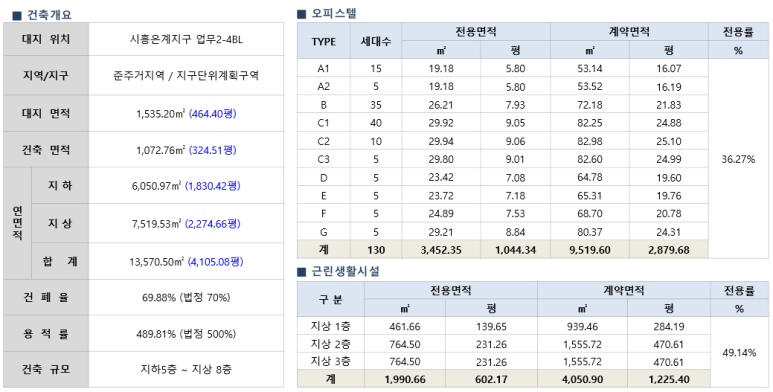Viewport: 773px width, 392px height.
Task: Select the 건축 면적 row label
Action: [x=46, y=149]
